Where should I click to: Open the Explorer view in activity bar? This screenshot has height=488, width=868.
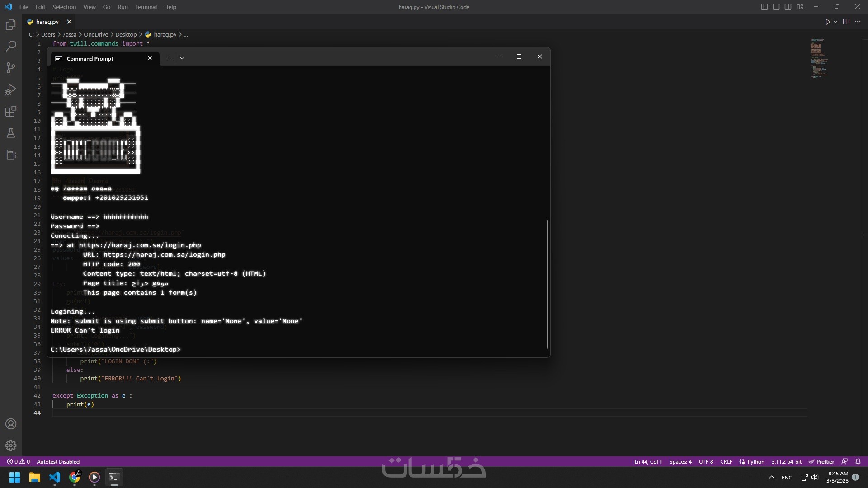pos(11,24)
